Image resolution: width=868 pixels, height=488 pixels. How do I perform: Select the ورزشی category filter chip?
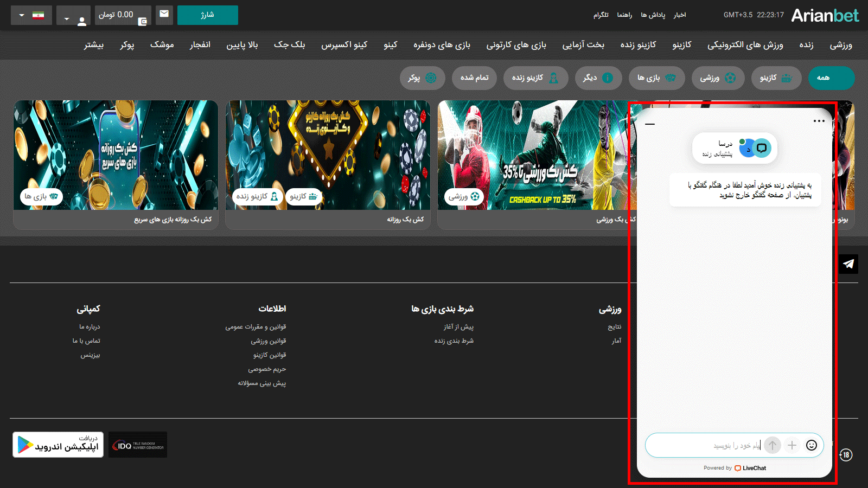[717, 78]
